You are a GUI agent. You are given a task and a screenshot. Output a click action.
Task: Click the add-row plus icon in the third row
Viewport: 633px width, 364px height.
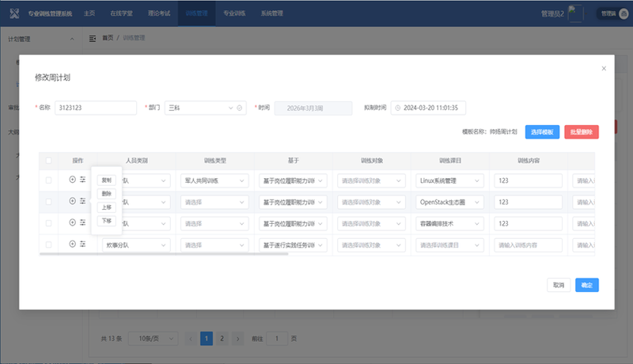pos(72,223)
